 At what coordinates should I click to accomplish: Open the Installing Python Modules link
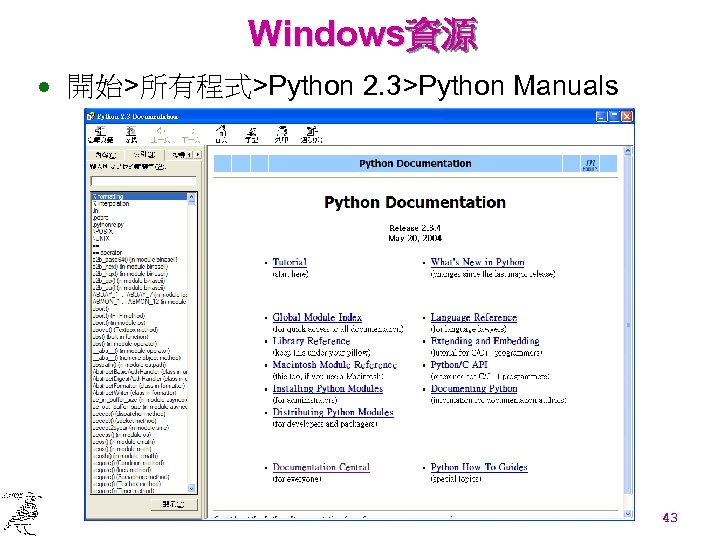328,388
